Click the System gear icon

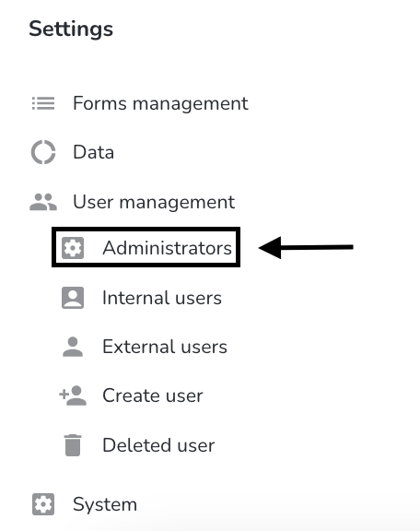point(43,504)
